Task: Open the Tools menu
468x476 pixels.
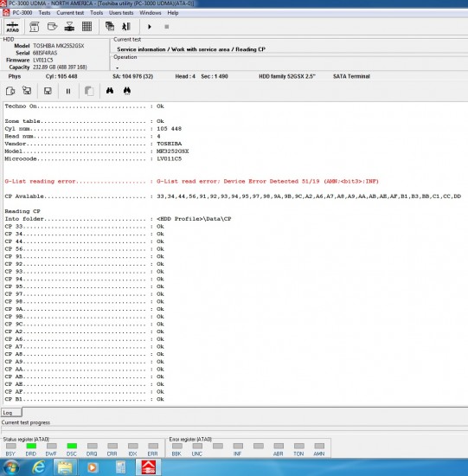Action: point(97,13)
